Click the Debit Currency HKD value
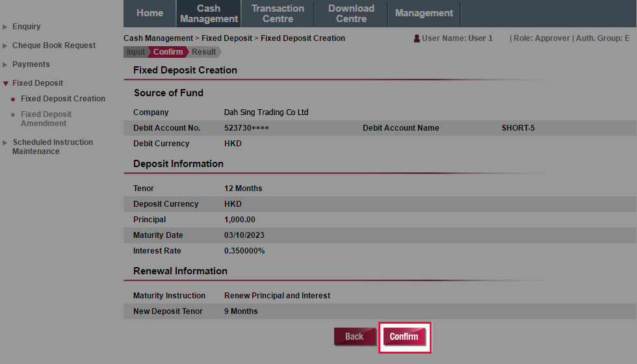This screenshot has height=364, width=637. tap(233, 144)
